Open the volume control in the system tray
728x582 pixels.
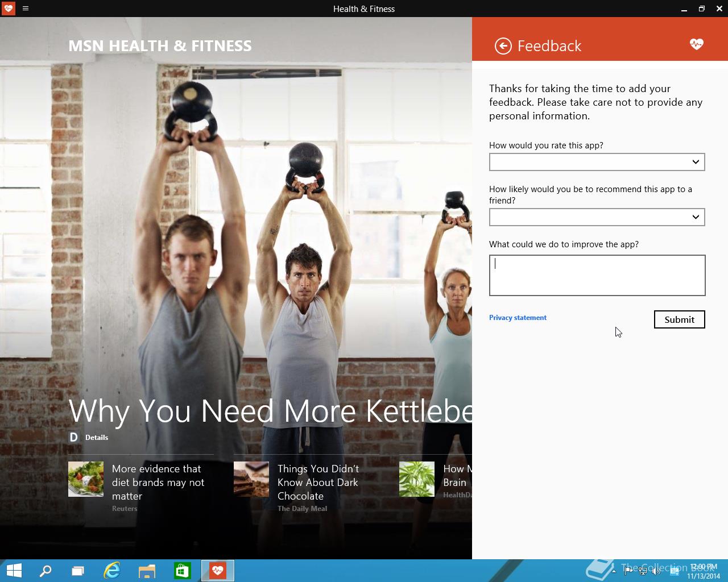click(657, 571)
